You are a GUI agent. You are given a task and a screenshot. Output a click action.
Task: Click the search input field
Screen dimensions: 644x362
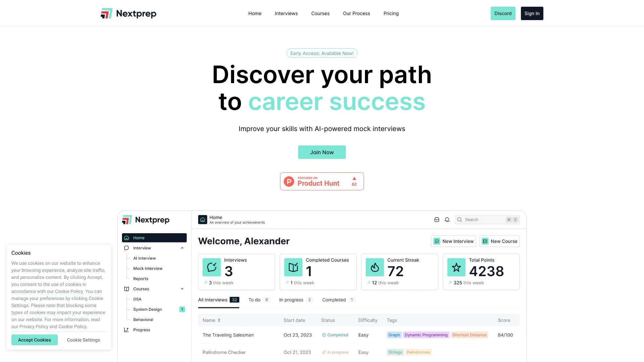pos(487,220)
